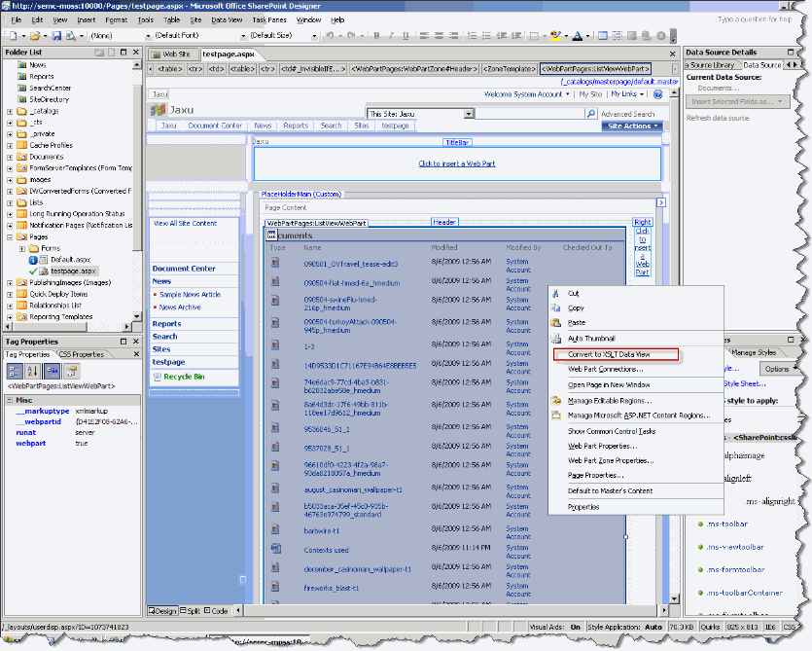Increase indent using the toolbar icon
This screenshot has width=812, height=651.
[x=514, y=36]
